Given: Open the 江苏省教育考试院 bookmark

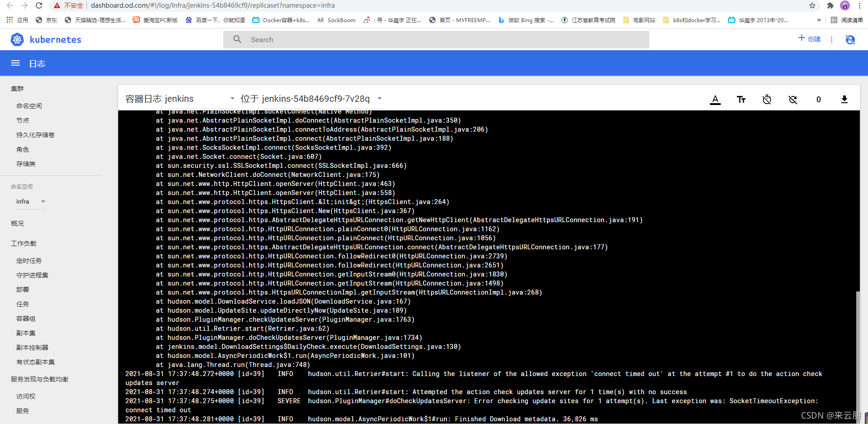Looking at the screenshot, I should click(x=588, y=20).
